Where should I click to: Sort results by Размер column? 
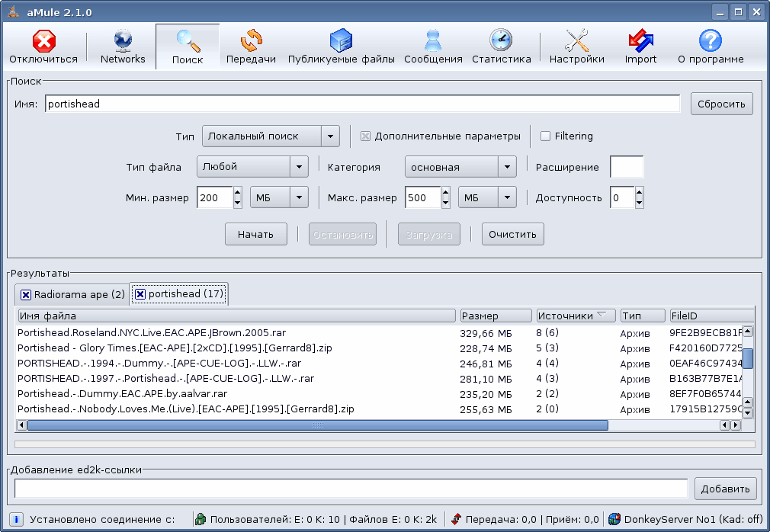496,316
